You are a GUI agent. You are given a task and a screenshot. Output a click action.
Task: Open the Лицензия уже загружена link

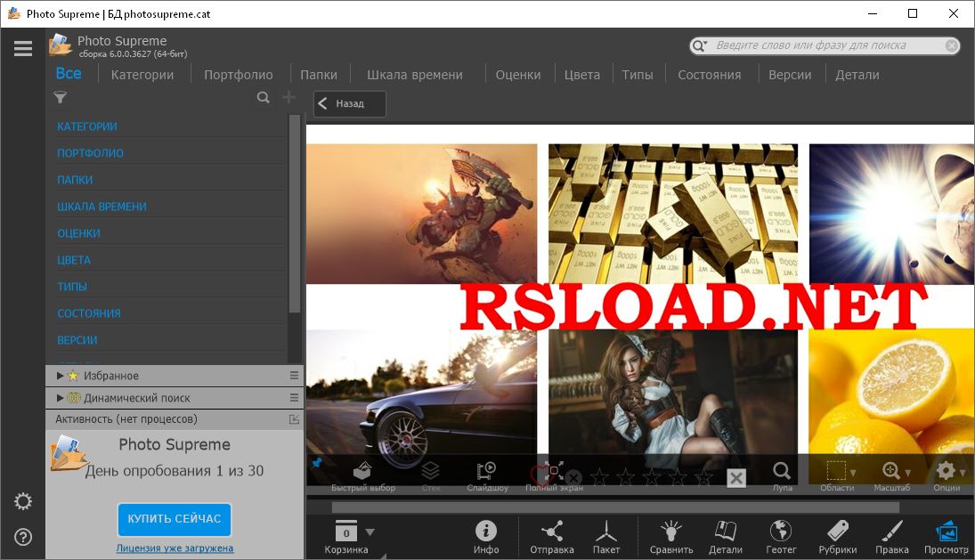175,548
